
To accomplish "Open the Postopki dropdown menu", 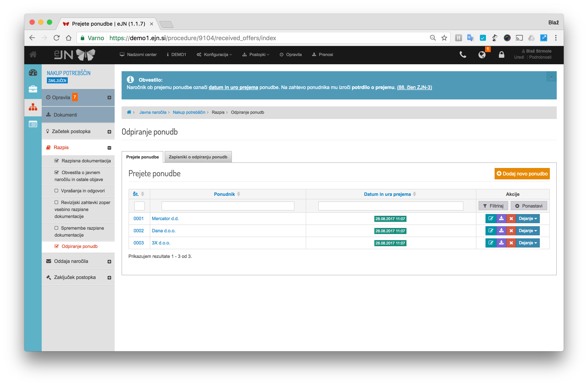I will [x=256, y=54].
